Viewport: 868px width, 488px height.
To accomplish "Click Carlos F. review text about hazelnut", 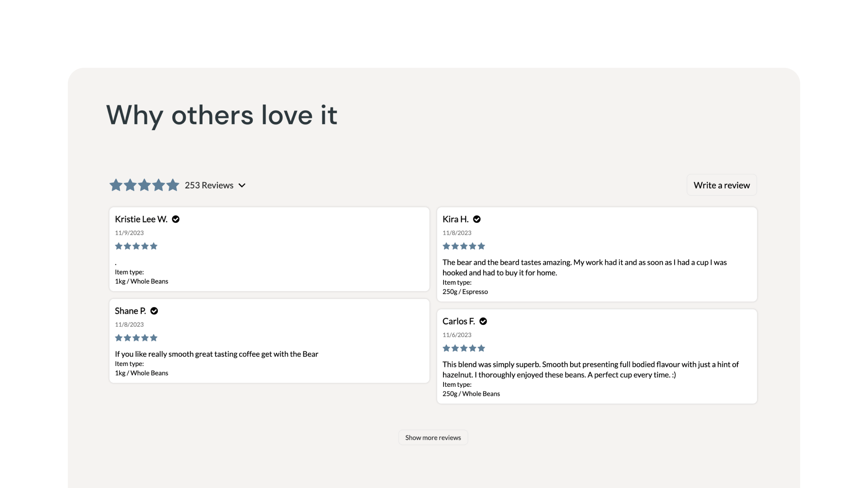I will click(x=590, y=370).
